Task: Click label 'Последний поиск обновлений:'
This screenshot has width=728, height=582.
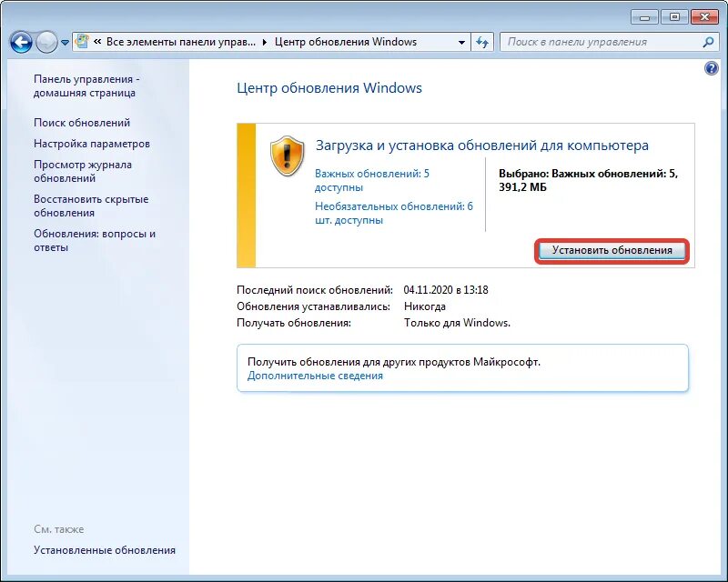Action: (315, 290)
